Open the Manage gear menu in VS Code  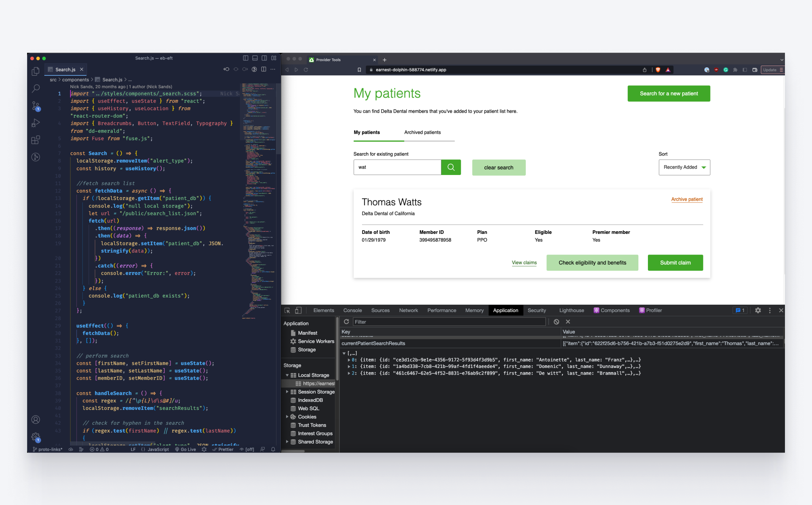[x=36, y=437]
